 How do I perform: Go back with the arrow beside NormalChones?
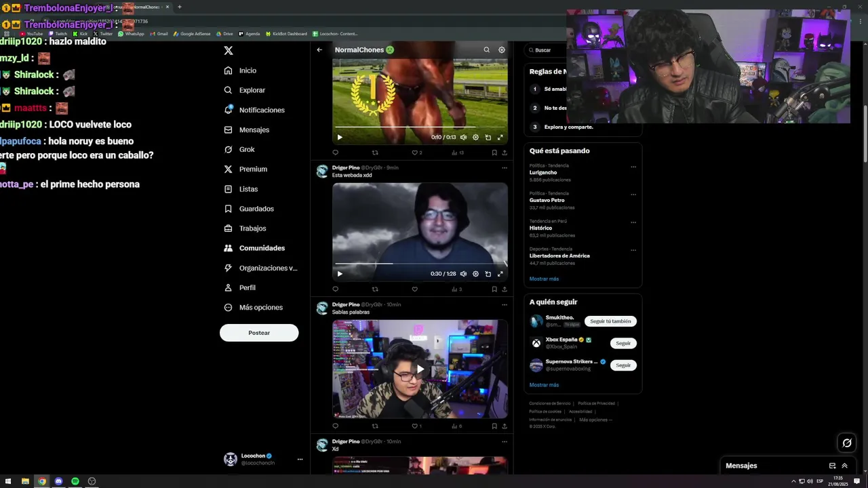click(x=319, y=49)
